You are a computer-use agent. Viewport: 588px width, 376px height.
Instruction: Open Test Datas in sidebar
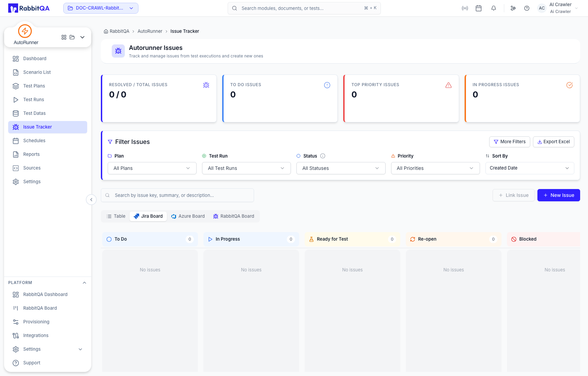[48, 113]
